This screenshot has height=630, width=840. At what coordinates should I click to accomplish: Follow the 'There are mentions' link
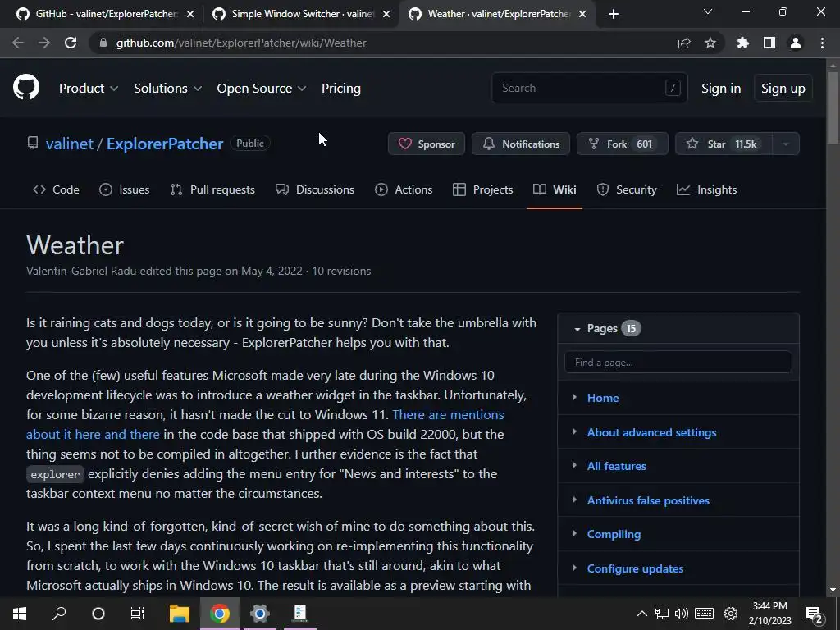pyautogui.click(x=448, y=414)
